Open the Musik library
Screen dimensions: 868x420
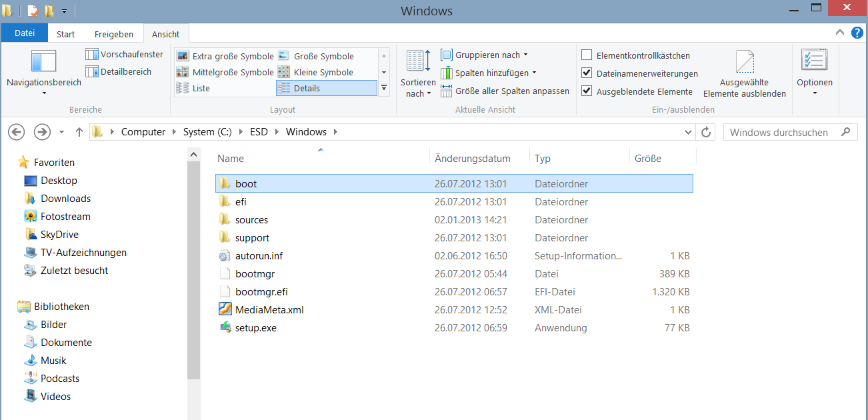(45, 361)
